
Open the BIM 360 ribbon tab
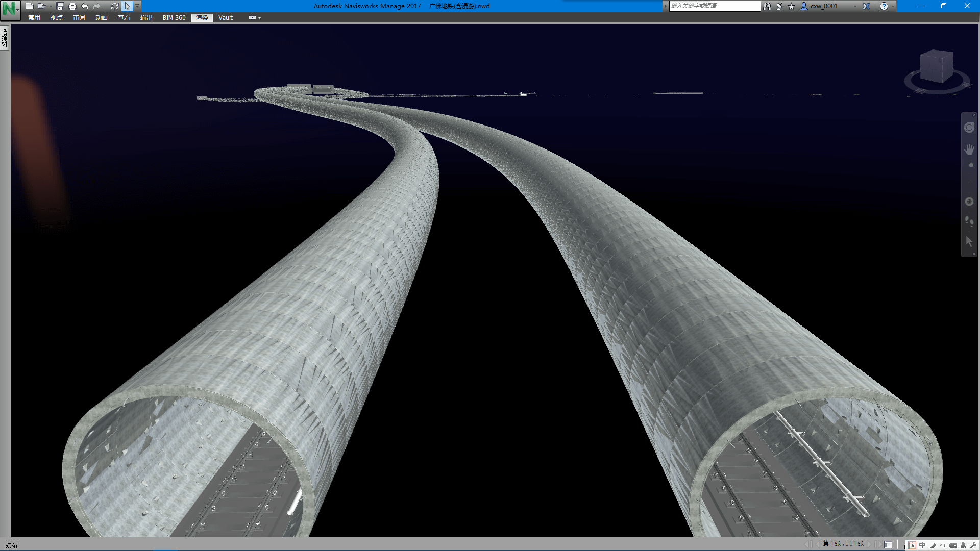point(174,18)
